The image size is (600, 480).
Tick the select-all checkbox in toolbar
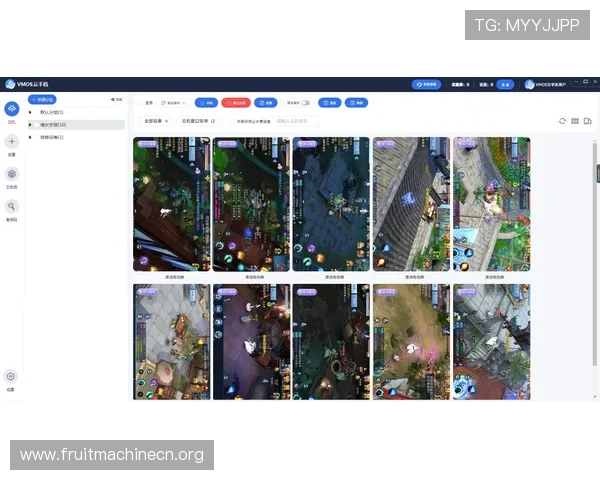[142, 103]
